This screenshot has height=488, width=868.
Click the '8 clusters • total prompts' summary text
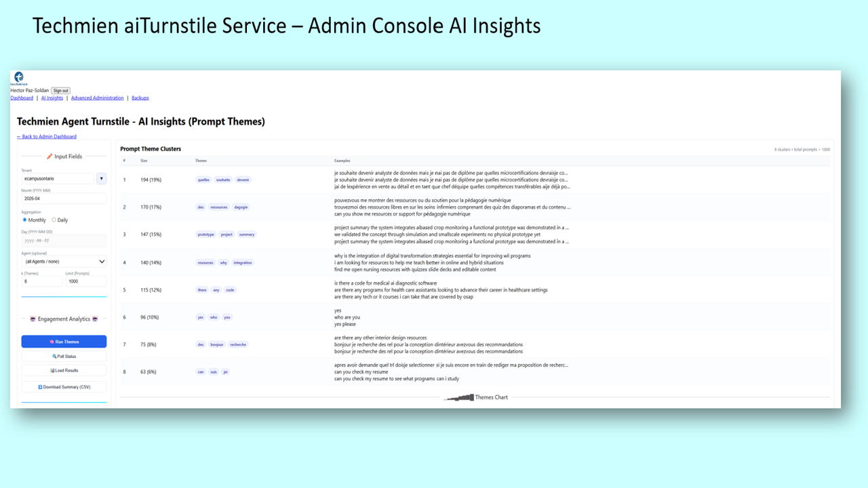tap(802, 150)
